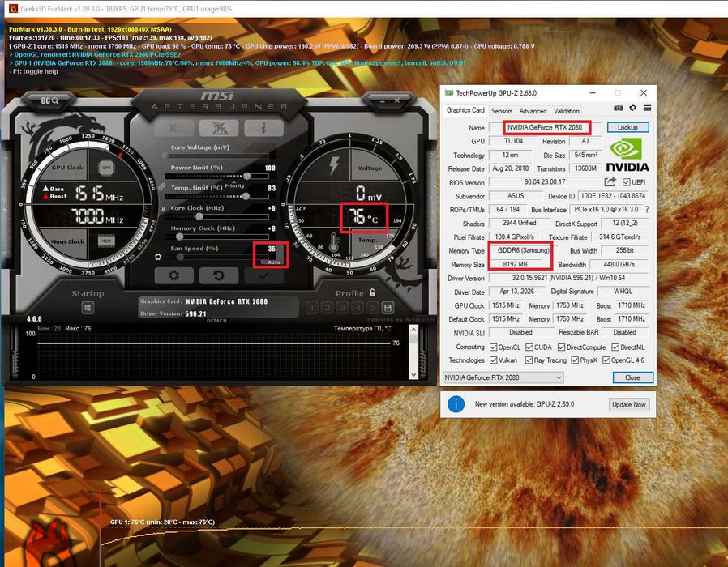
Task: Click the DETACH label under Afterburner
Action: tap(216, 321)
